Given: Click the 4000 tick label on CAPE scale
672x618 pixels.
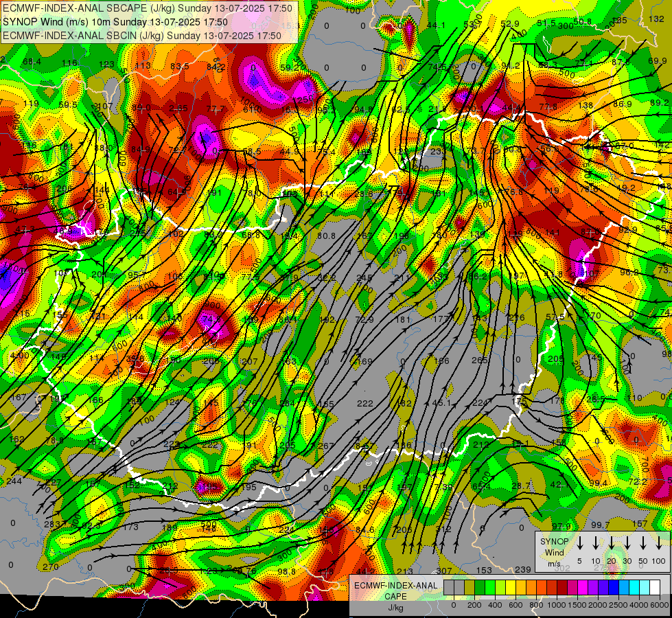Looking at the screenshot, I should point(639,605).
